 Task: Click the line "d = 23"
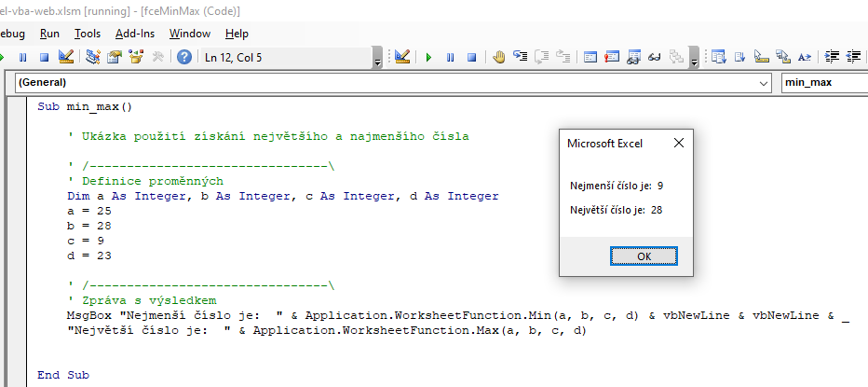[x=89, y=256]
